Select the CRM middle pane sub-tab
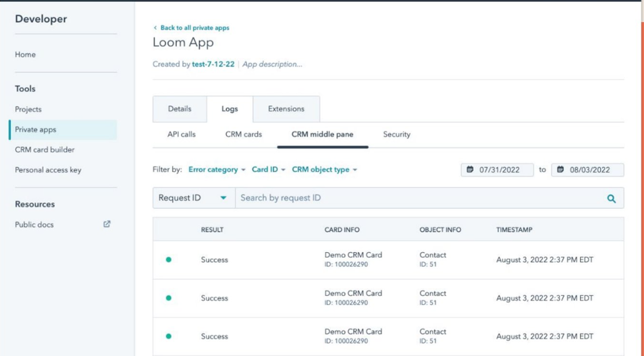Viewport: 644px width, 356px height. pos(323,135)
